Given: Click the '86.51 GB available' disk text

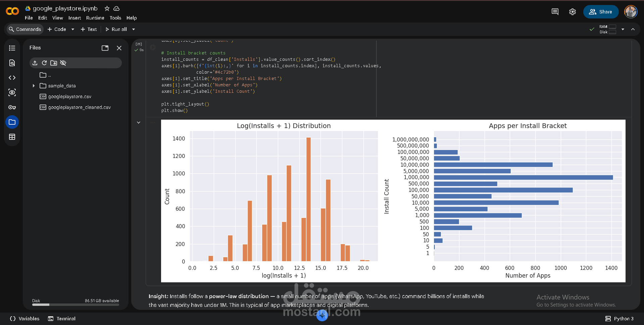Looking at the screenshot, I should point(102,301).
